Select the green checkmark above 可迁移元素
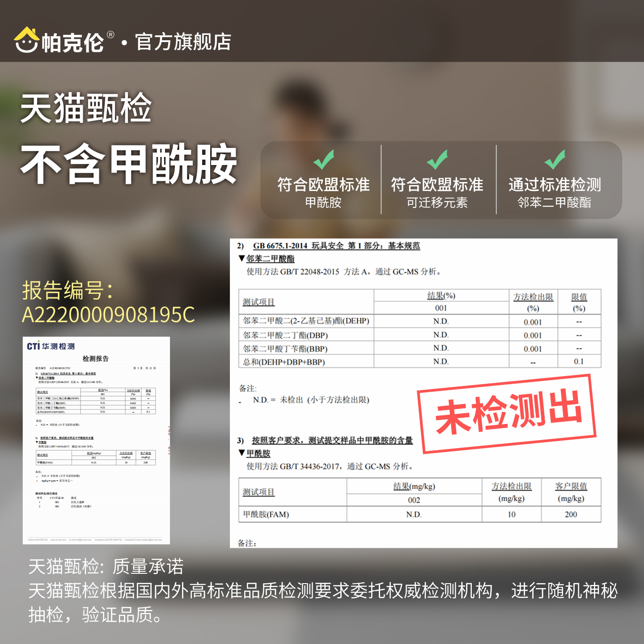Image resolution: width=644 pixels, height=644 pixels. click(x=437, y=159)
